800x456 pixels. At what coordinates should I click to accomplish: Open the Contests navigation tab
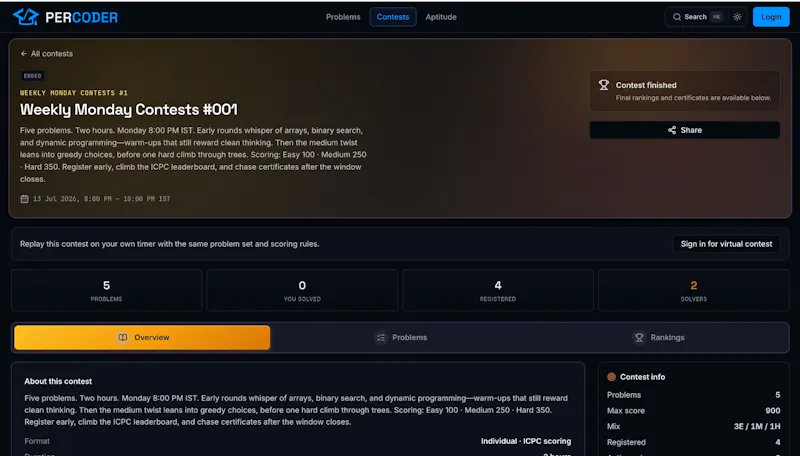393,17
